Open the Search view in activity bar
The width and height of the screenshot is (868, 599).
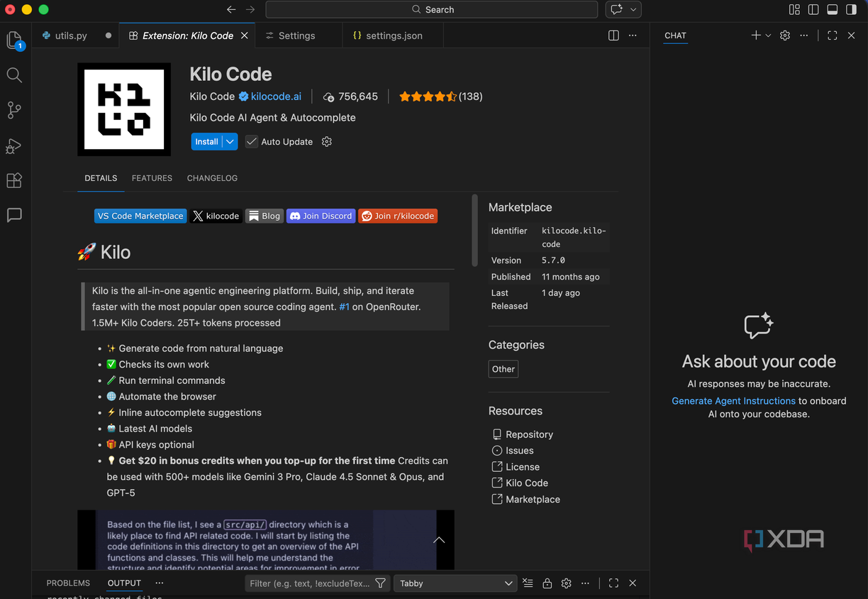point(14,75)
